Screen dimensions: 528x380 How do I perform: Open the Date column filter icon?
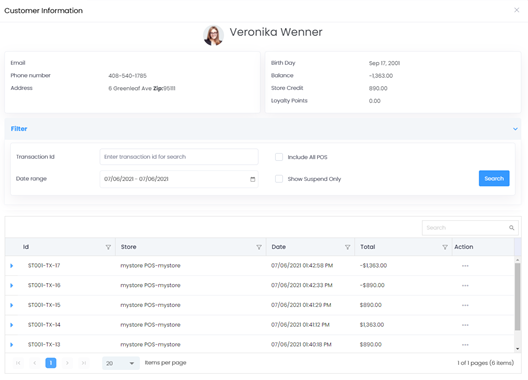click(x=348, y=247)
